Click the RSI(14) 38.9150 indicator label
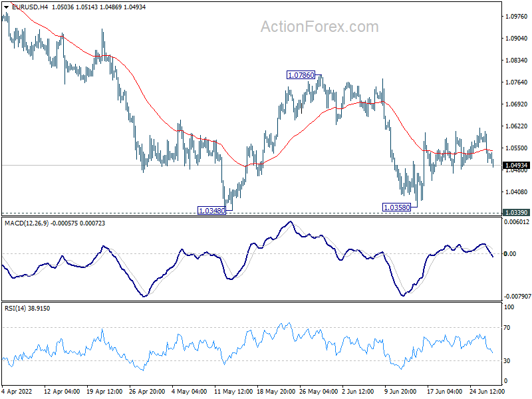Screen dimensions: 532x399 coord(27,309)
